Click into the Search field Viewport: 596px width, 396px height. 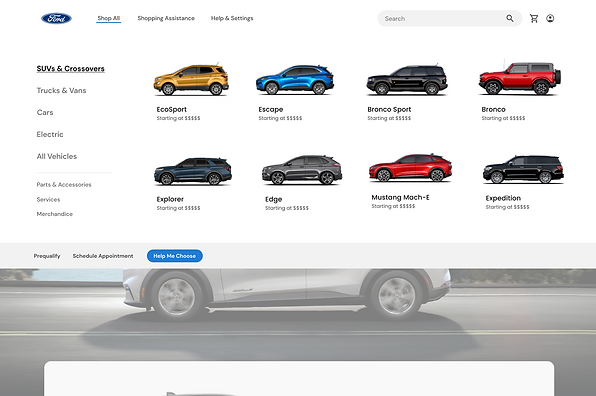[x=450, y=18]
